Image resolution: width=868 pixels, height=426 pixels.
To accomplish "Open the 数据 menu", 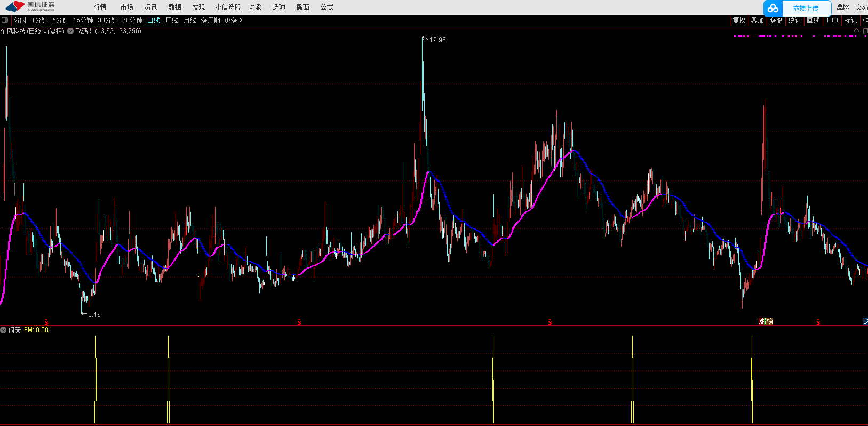I will [174, 7].
